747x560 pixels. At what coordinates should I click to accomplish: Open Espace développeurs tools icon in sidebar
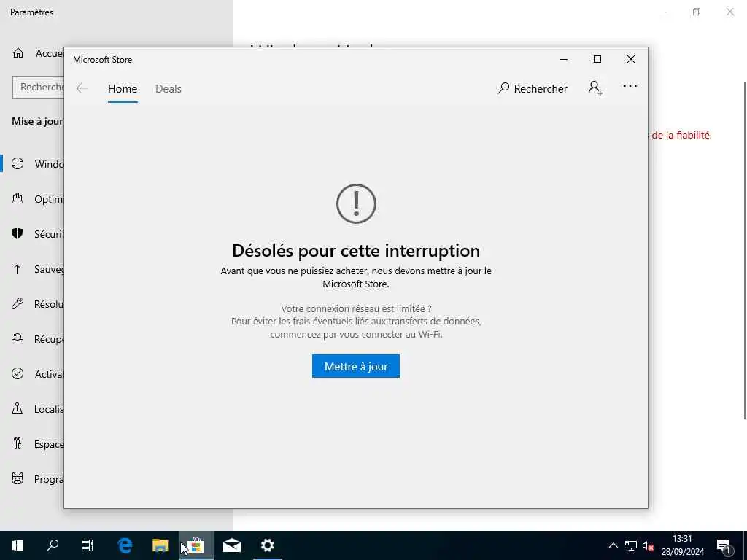tap(18, 444)
